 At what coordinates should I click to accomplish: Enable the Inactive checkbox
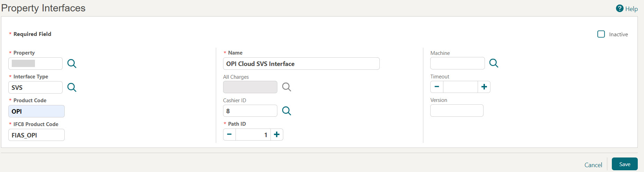tap(601, 34)
